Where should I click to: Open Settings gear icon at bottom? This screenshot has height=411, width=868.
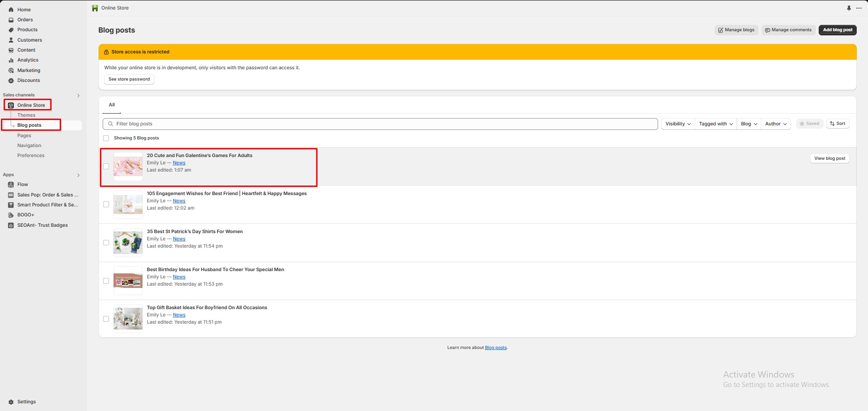pyautogui.click(x=11, y=402)
